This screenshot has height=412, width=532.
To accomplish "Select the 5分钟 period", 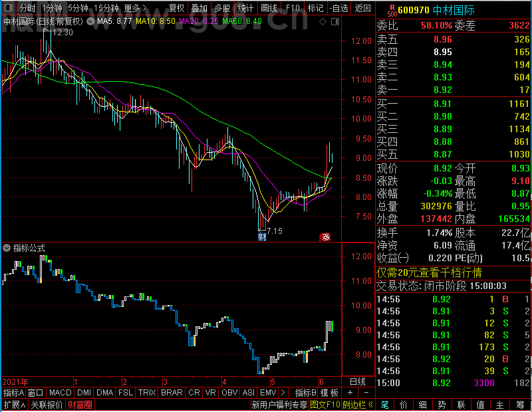I will (78, 8).
